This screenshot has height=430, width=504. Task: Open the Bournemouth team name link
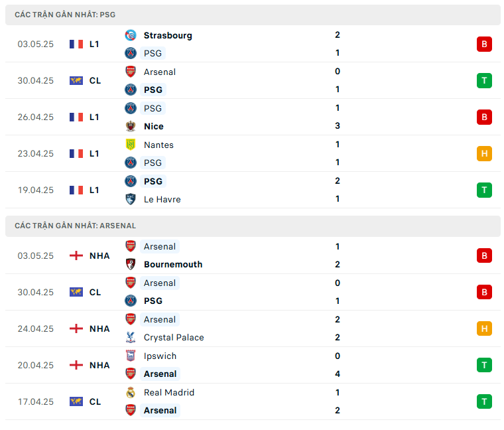point(173,264)
